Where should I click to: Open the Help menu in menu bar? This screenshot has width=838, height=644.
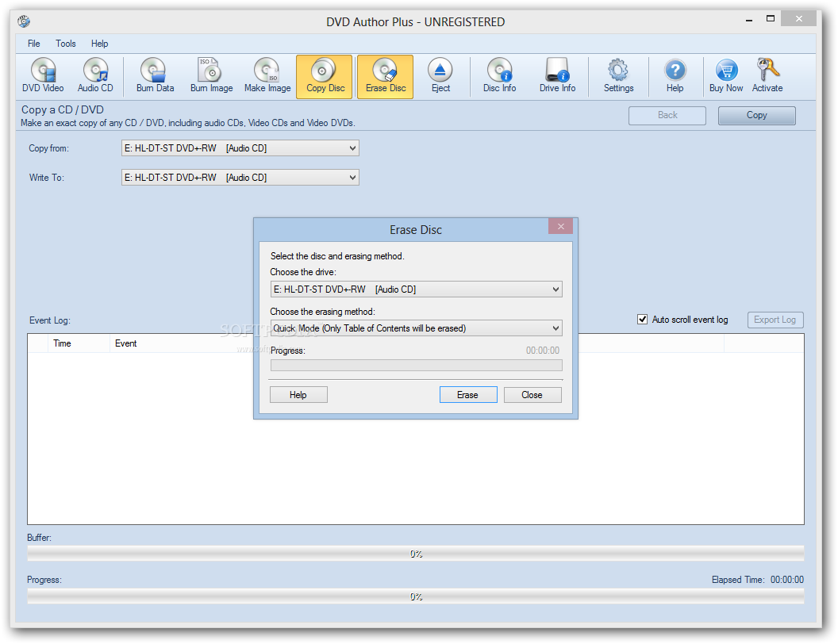[x=99, y=44]
